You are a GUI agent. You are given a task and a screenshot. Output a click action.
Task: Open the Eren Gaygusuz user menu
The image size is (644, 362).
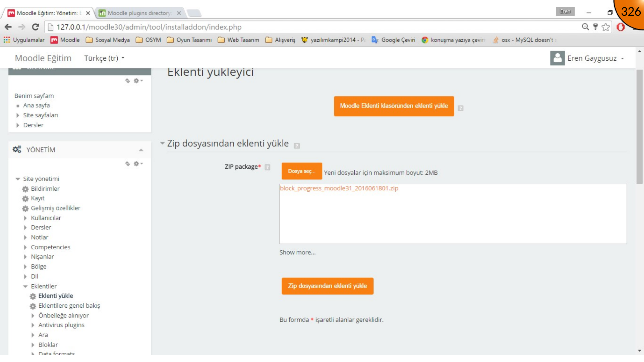(x=595, y=58)
